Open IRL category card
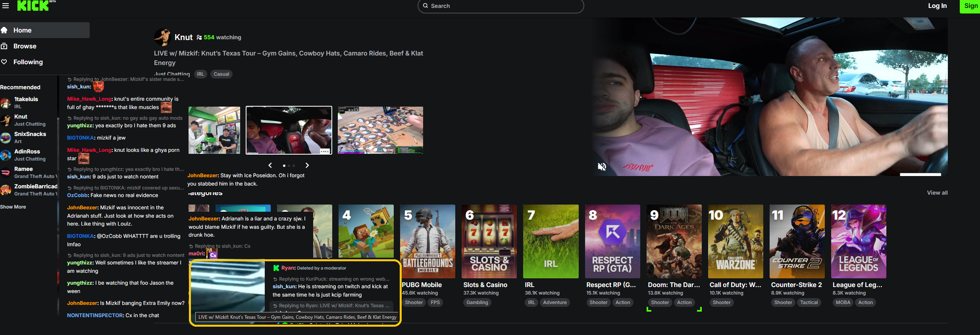This screenshot has width=980, height=335. coord(551,241)
